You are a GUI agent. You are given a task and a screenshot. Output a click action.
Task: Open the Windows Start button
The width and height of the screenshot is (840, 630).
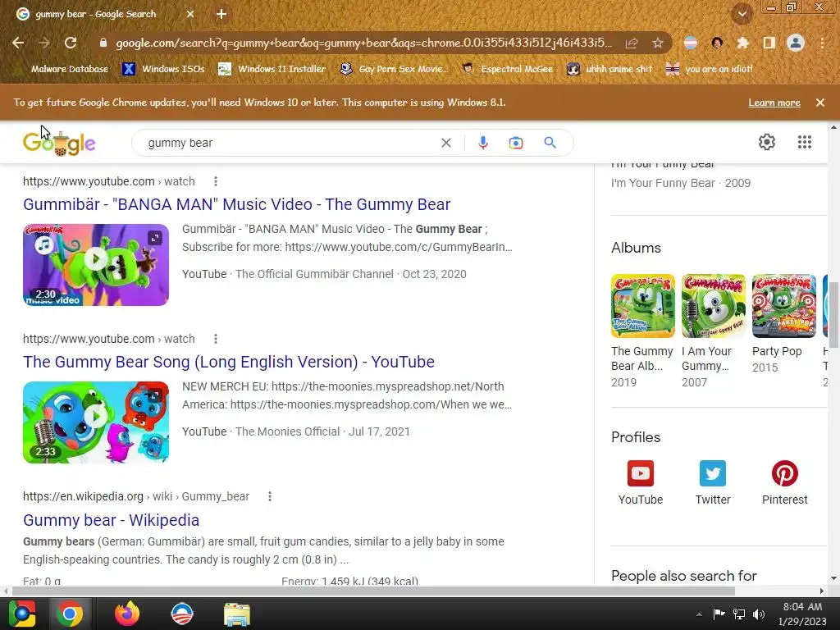(x=22, y=614)
